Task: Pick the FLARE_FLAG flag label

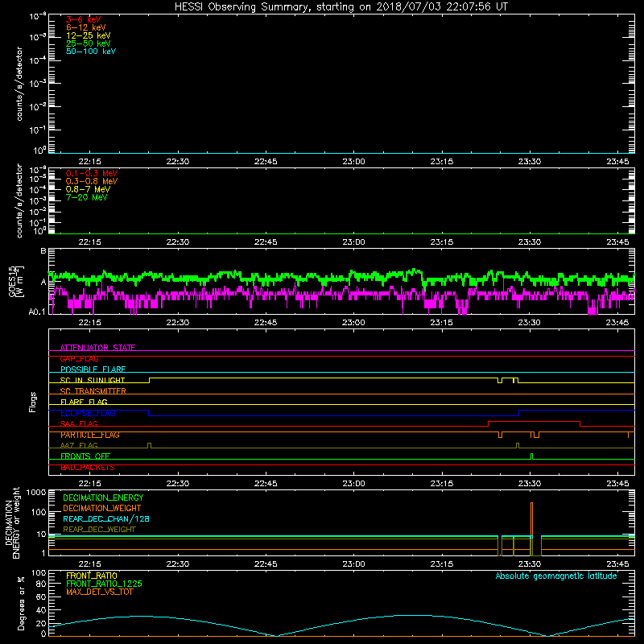Action: pyautogui.click(x=84, y=402)
